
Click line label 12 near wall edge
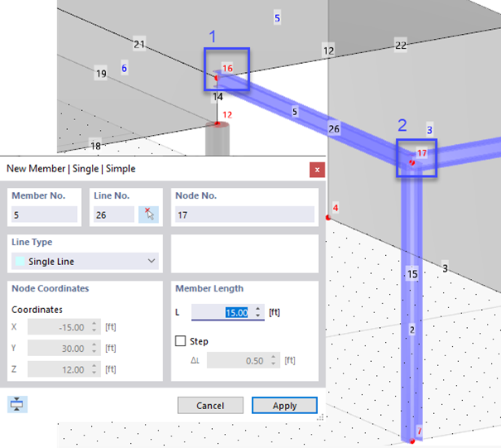[329, 51]
